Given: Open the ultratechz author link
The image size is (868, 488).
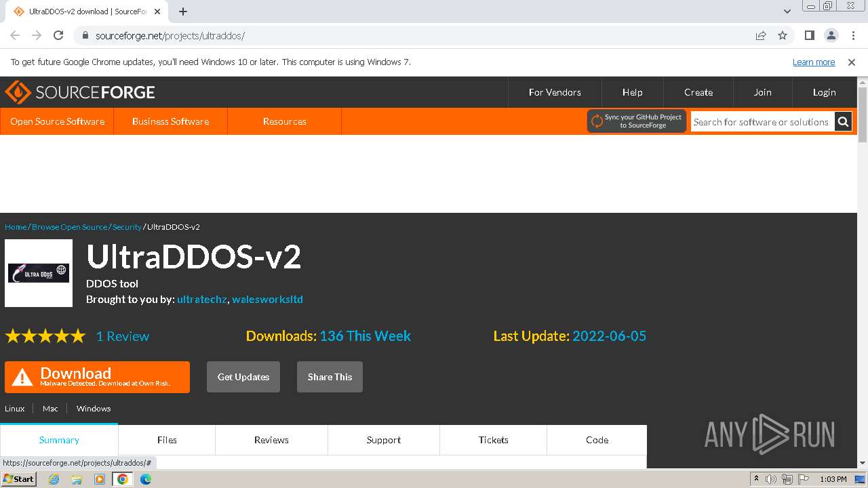Looking at the screenshot, I should (x=201, y=299).
